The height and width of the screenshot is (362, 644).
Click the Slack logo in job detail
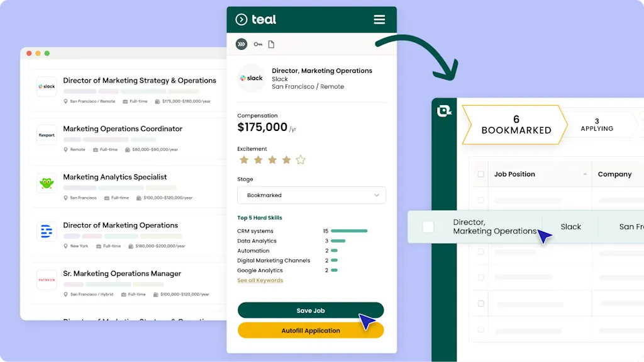point(252,79)
